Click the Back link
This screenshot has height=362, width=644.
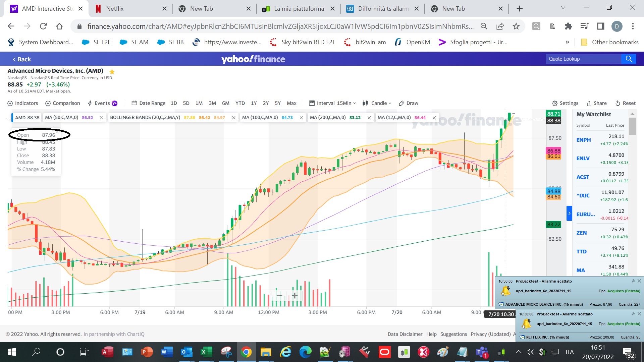pos(21,59)
